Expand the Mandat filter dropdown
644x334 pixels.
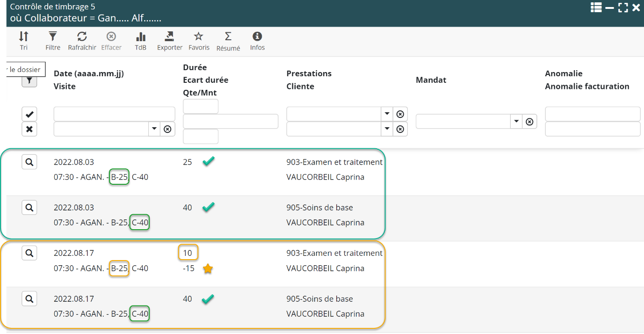pos(516,122)
